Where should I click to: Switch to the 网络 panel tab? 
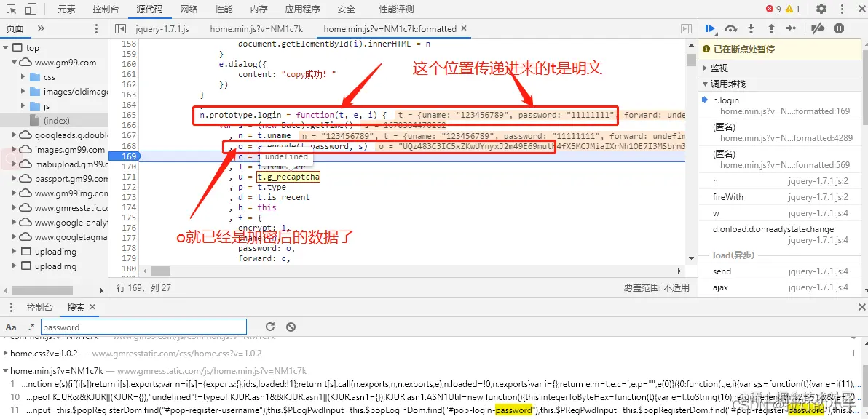coord(189,9)
